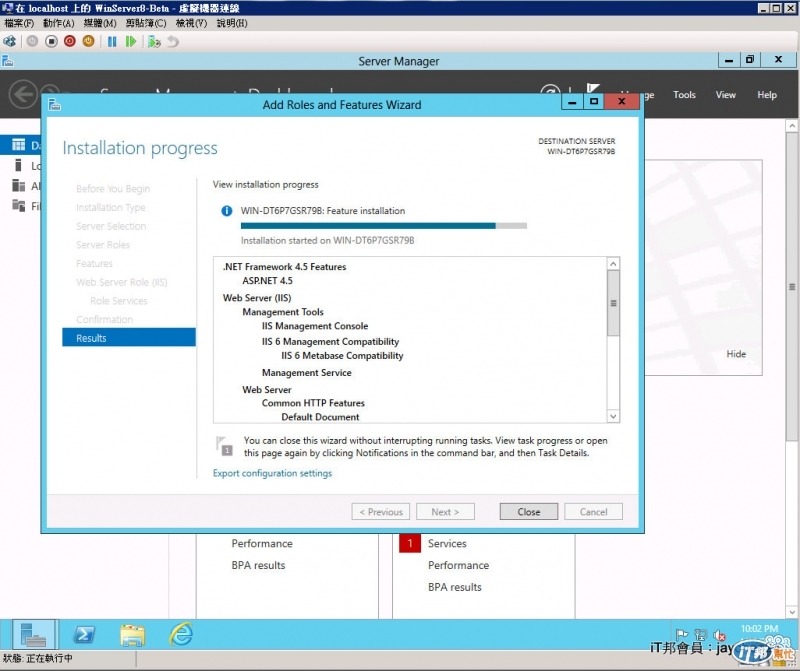
Task: Select the Server Roles wizard step
Action: [103, 245]
